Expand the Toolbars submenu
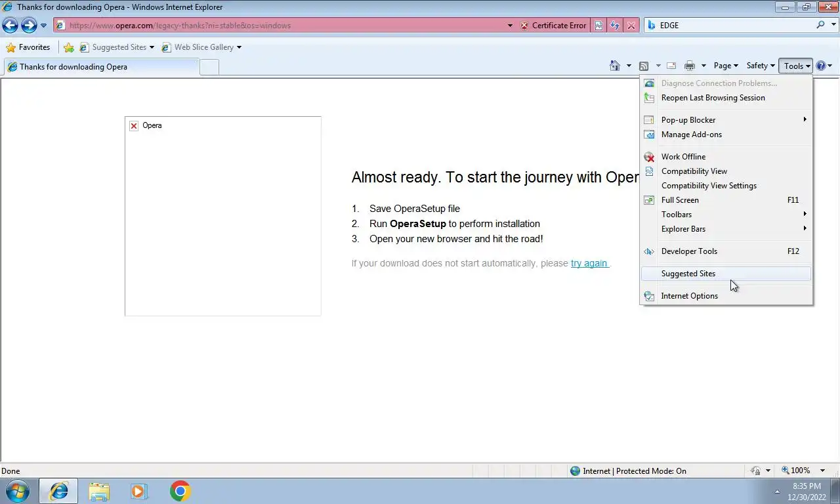 (x=726, y=215)
